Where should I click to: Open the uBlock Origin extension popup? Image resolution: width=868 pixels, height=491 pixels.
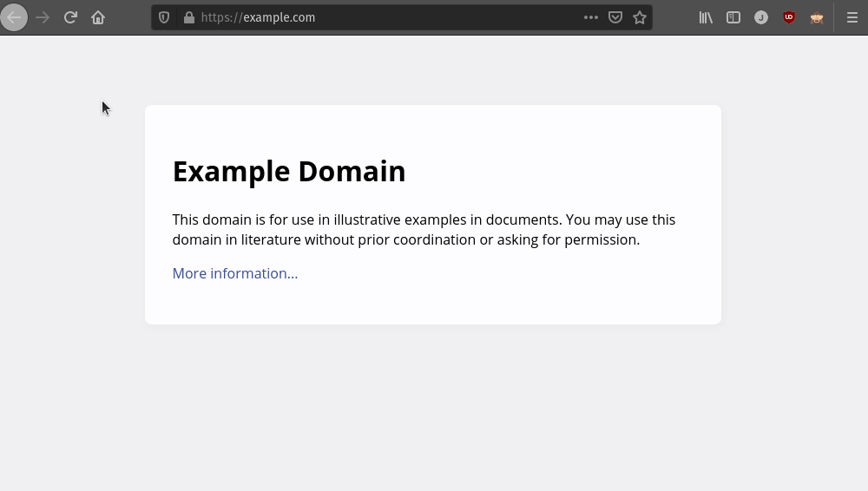tap(789, 17)
